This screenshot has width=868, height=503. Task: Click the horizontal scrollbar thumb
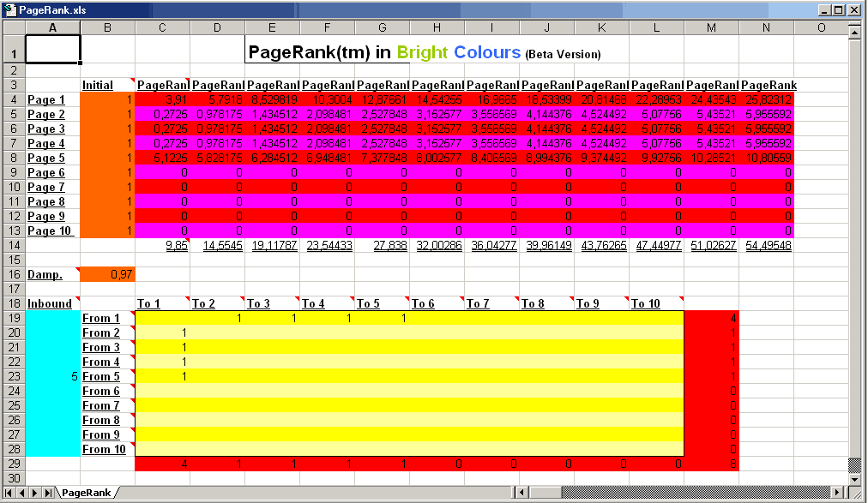[x=545, y=492]
